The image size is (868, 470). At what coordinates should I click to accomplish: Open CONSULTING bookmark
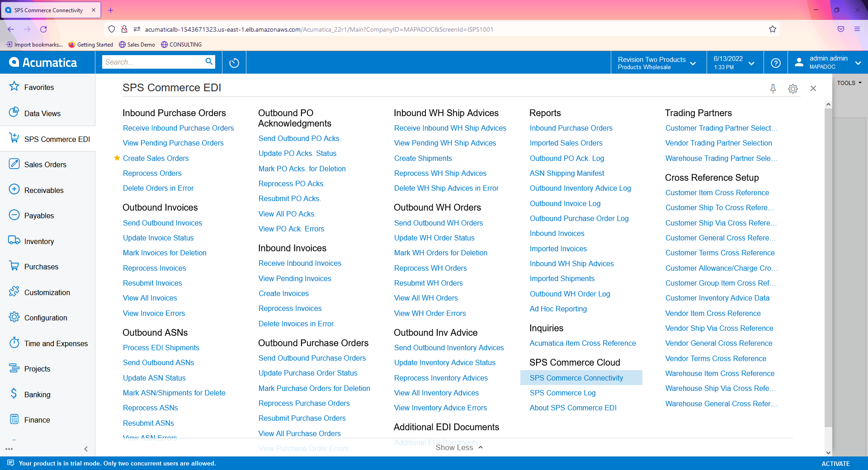coord(181,45)
